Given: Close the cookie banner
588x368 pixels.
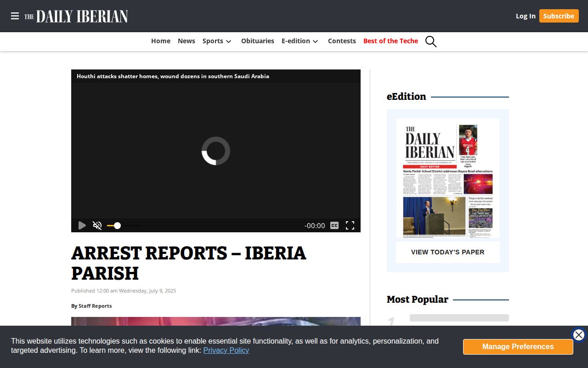Looking at the screenshot, I should [579, 335].
